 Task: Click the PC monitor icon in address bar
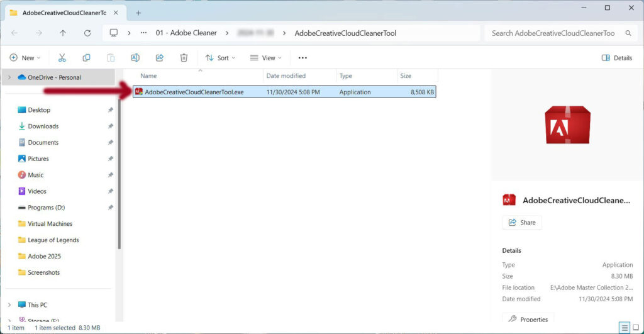point(114,33)
